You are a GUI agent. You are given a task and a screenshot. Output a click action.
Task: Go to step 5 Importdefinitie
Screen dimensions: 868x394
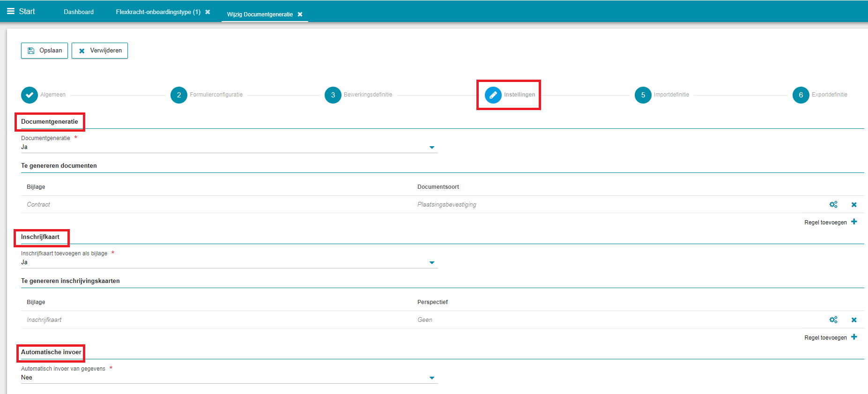tap(643, 95)
